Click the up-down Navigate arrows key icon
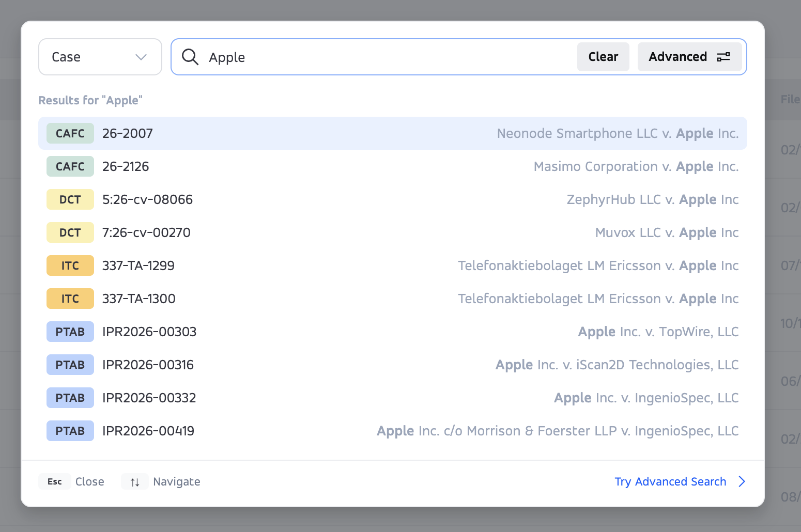The image size is (801, 532). pos(135,481)
